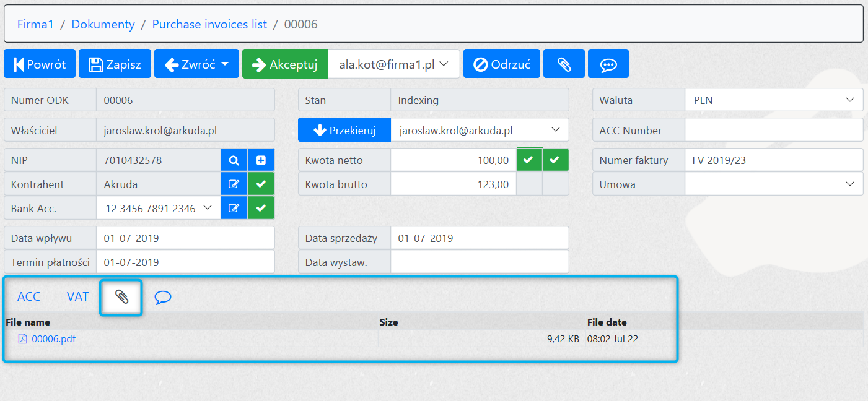Open the comments tab with speech bubble icon
This screenshot has width=868, height=401.
coord(163,297)
